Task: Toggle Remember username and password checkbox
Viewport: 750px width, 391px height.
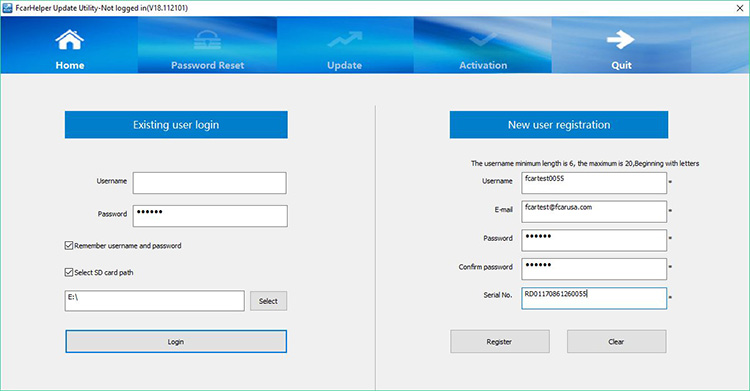Action: (x=69, y=246)
